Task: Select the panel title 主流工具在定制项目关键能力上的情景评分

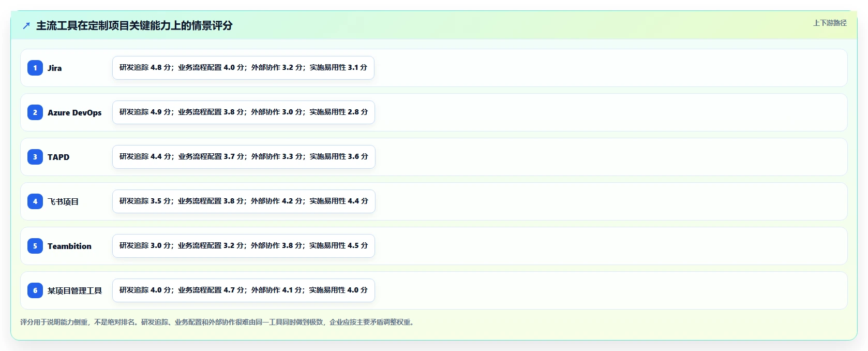Action: [x=134, y=25]
